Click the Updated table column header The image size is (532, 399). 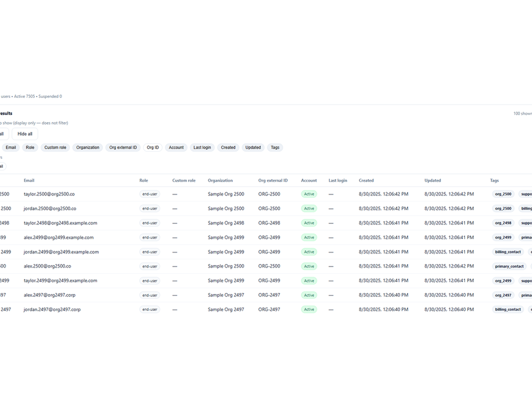click(x=432, y=181)
